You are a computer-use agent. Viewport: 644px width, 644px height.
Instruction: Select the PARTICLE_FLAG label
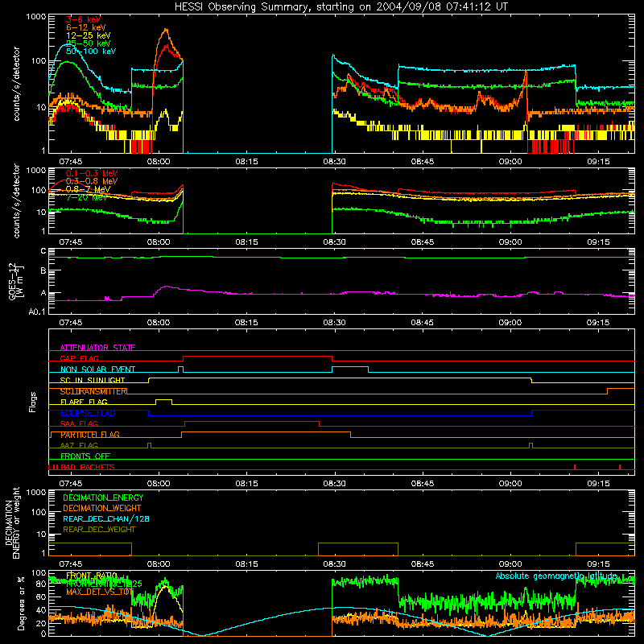point(90,435)
